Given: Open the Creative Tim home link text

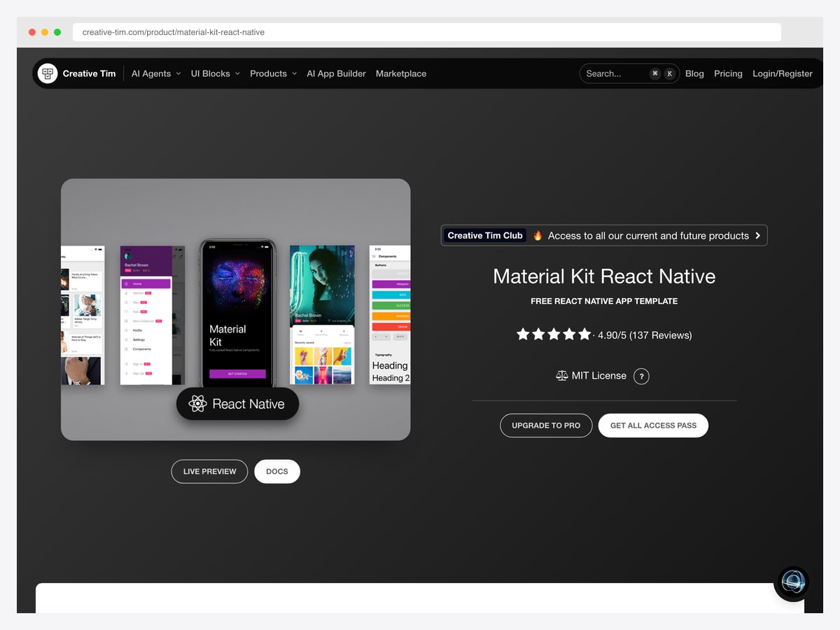Looking at the screenshot, I should point(89,73).
